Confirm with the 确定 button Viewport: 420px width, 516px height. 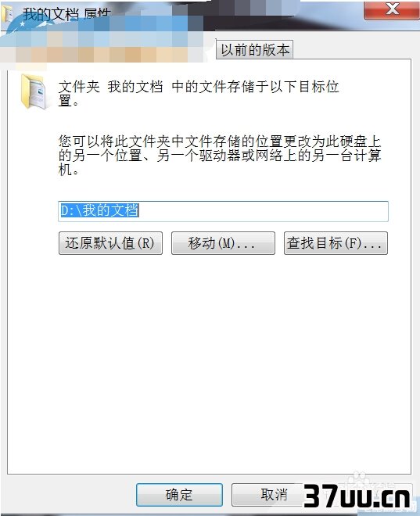point(179,495)
